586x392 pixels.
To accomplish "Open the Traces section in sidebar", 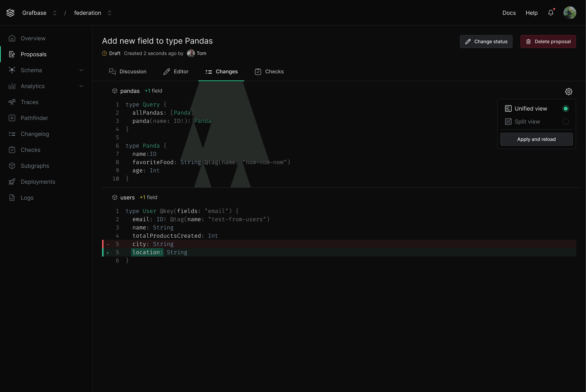I will click(x=29, y=102).
